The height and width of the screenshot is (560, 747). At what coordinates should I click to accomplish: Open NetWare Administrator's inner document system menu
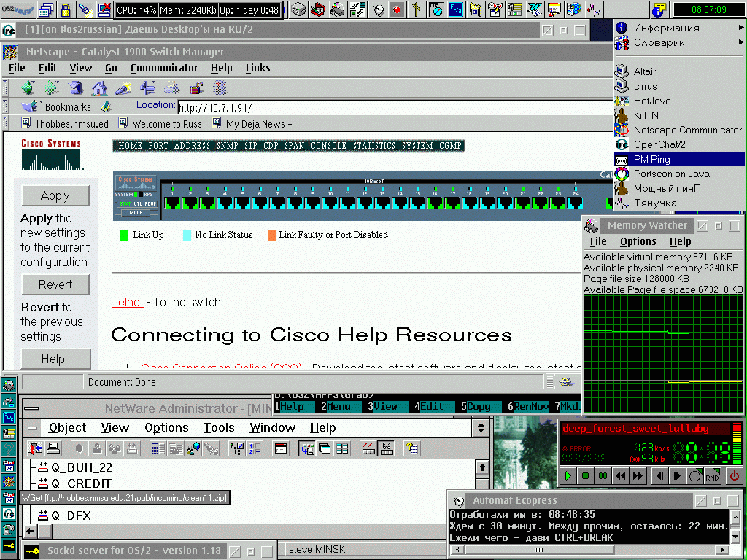pos(32,428)
